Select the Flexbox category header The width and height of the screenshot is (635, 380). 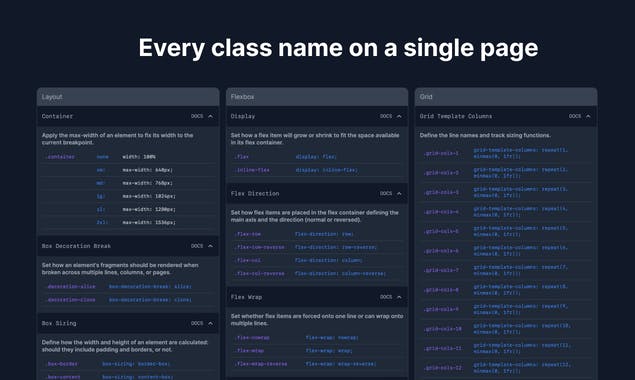(317, 97)
